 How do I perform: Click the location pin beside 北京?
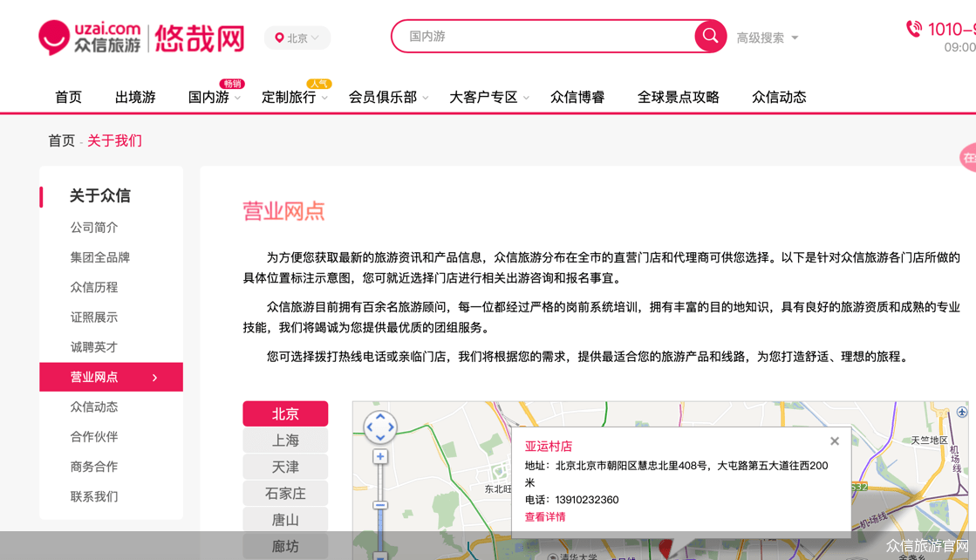[x=279, y=38]
